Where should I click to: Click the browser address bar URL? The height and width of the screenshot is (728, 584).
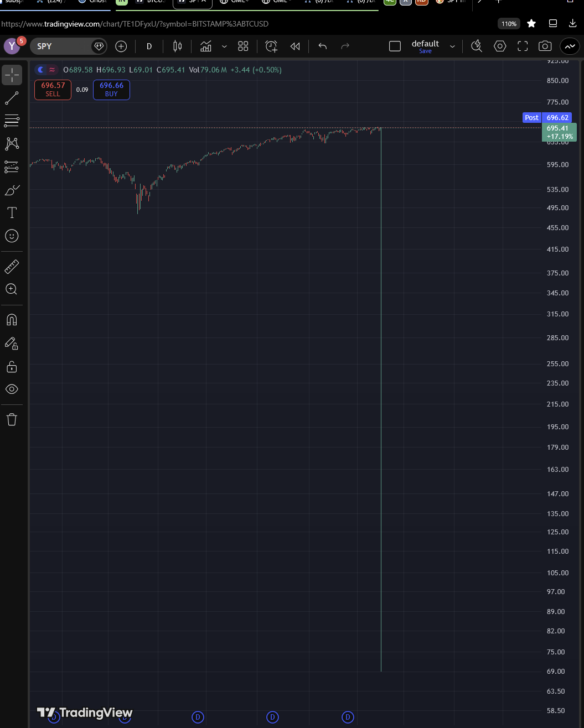pyautogui.click(x=135, y=24)
